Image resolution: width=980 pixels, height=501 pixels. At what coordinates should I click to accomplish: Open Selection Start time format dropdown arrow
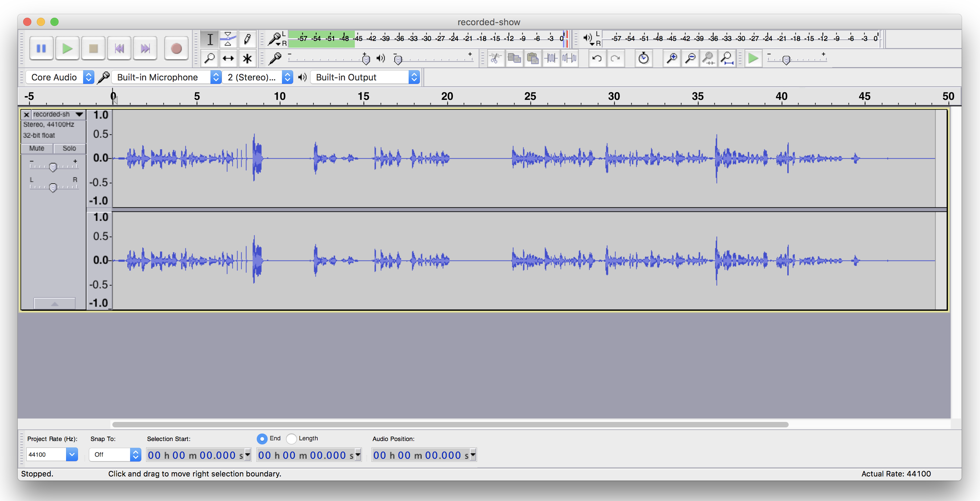[x=248, y=454]
